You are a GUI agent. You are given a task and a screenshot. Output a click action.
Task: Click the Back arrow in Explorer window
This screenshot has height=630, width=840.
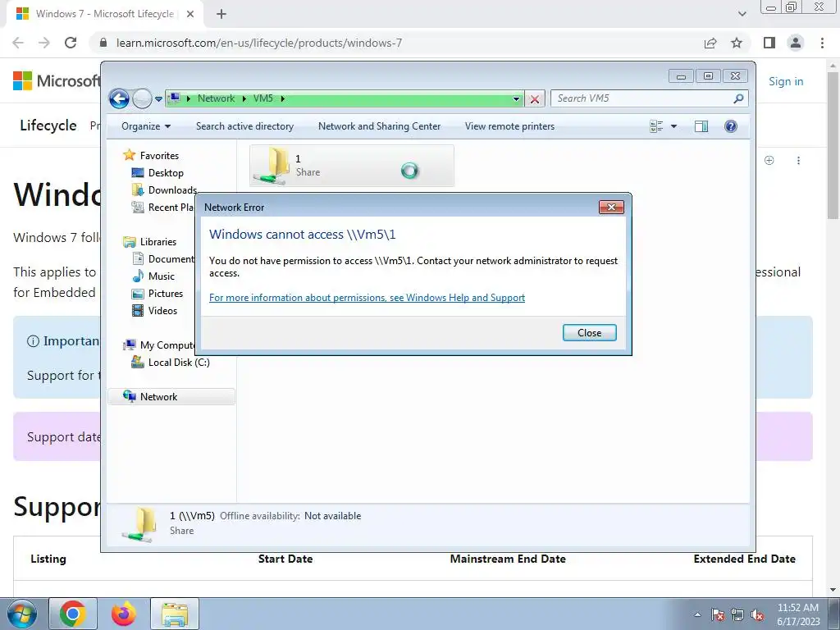[119, 98]
